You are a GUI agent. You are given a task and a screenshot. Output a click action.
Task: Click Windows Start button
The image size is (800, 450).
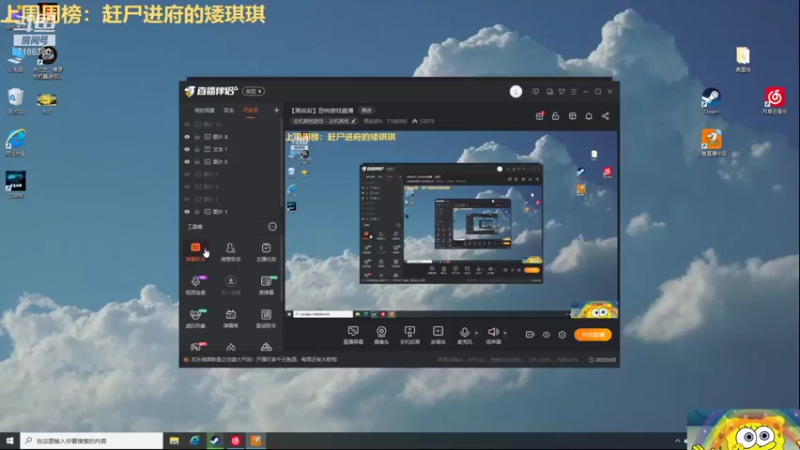[x=10, y=440]
